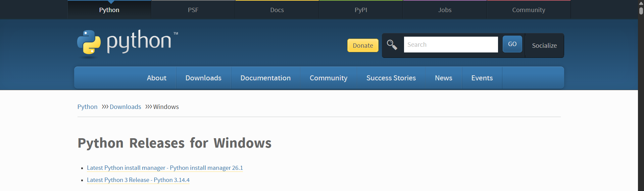Open the About main menu item
The height and width of the screenshot is (191, 644).
pos(157,78)
